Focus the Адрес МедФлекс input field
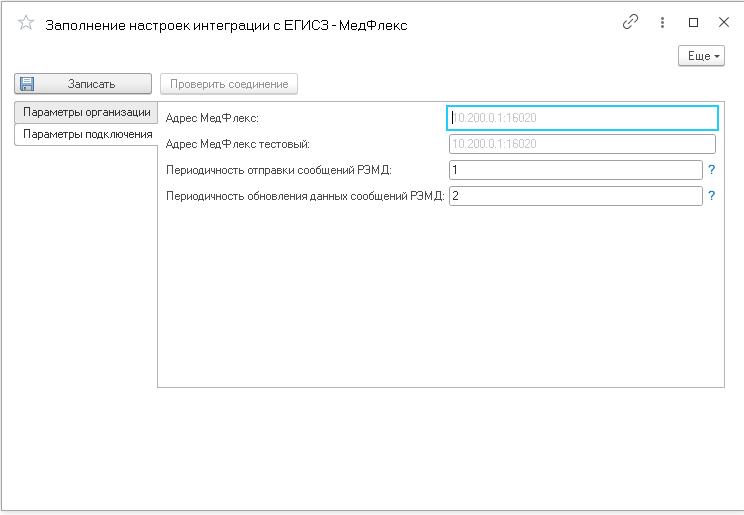744x515 pixels. pos(583,118)
